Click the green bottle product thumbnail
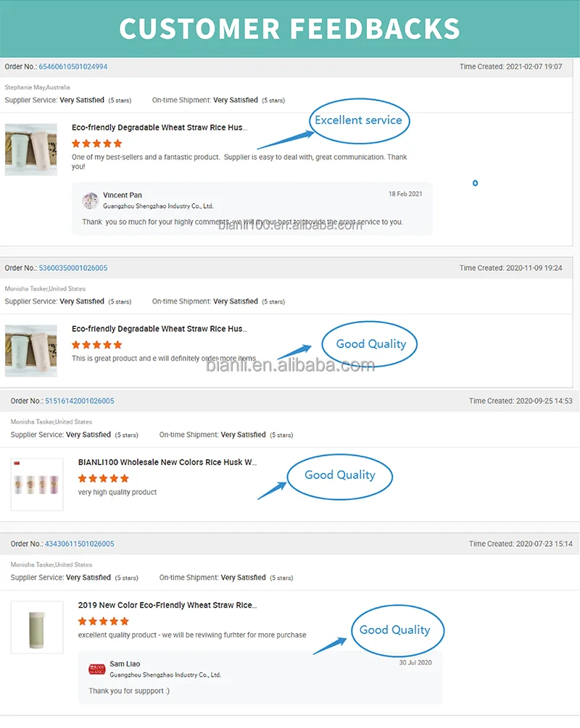This screenshot has height=728, width=580. pos(33,627)
